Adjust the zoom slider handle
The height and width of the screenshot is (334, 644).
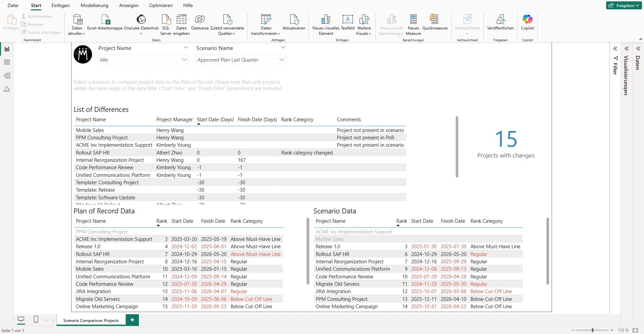(x=593, y=330)
